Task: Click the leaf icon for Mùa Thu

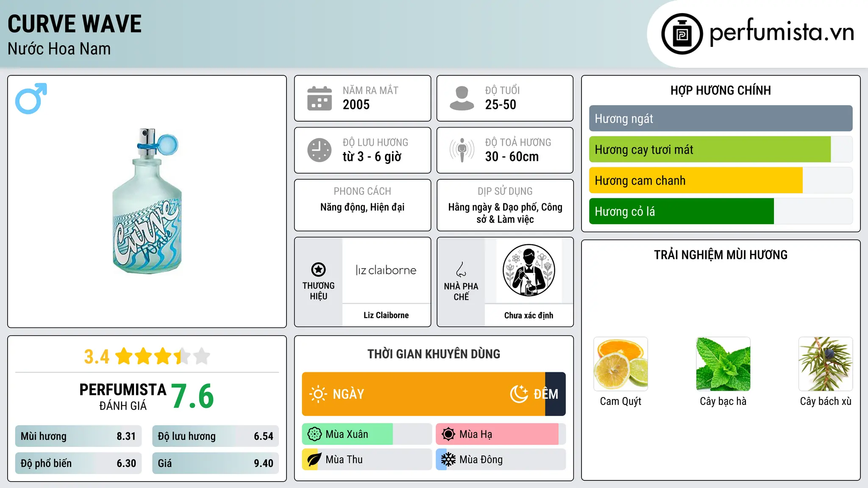Action: pyautogui.click(x=314, y=460)
